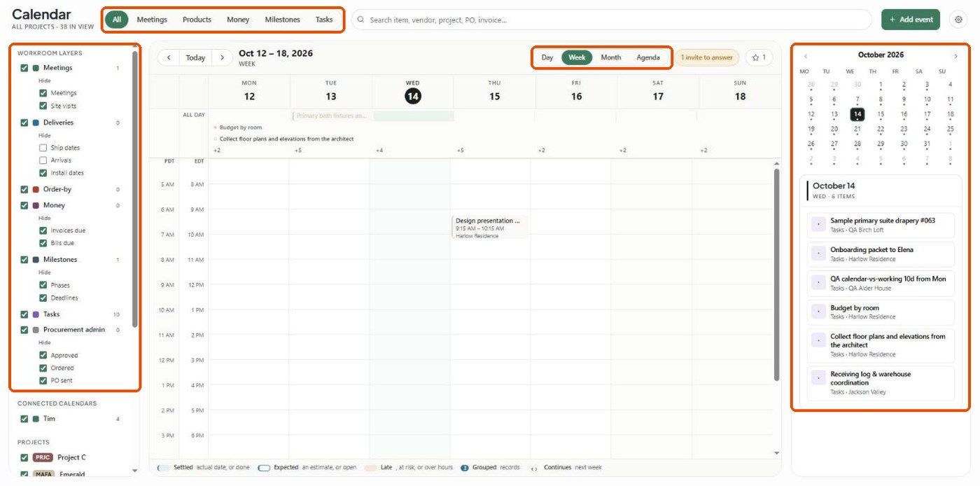Click the star favorites counter
Viewport: 980px width, 486px height.
tap(759, 57)
